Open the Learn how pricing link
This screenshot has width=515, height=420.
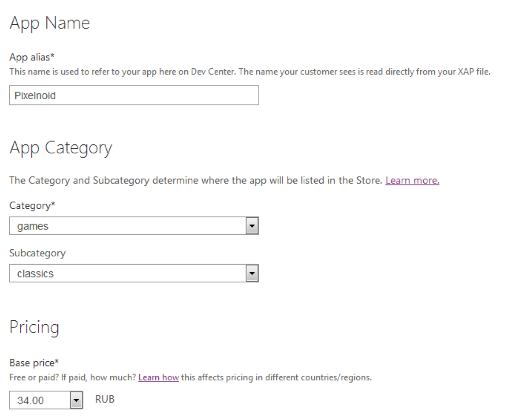point(158,378)
